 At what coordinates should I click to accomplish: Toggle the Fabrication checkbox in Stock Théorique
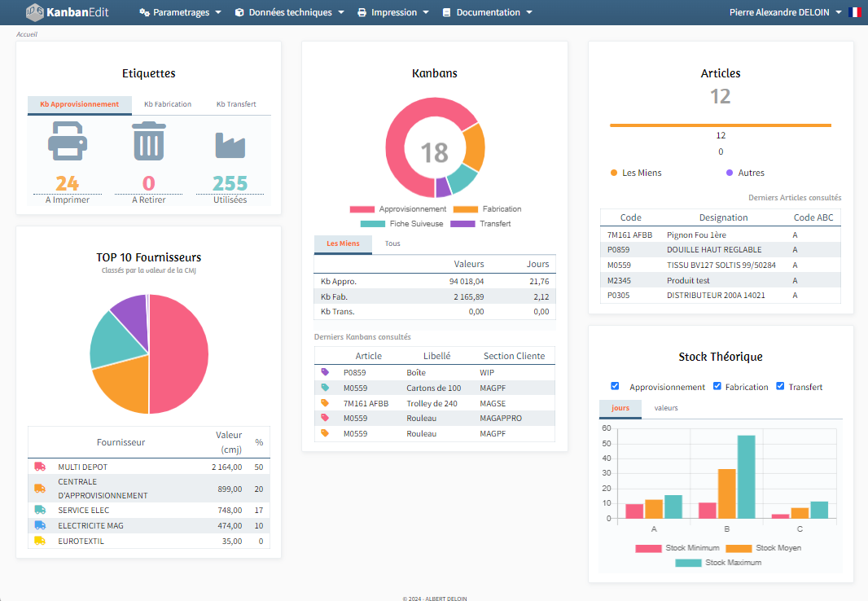click(717, 386)
